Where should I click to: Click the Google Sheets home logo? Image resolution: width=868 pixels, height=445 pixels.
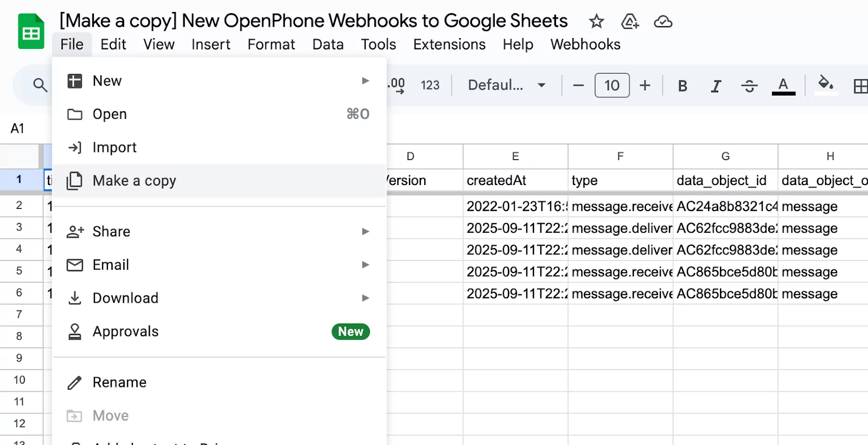click(x=31, y=31)
